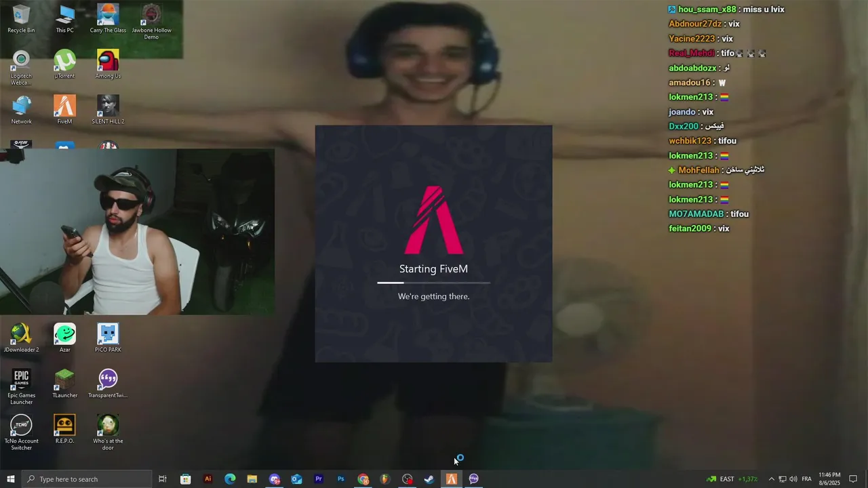Screen dimensions: 868x488
Task: Click 'We're getting there.' status text
Action: click(433, 296)
